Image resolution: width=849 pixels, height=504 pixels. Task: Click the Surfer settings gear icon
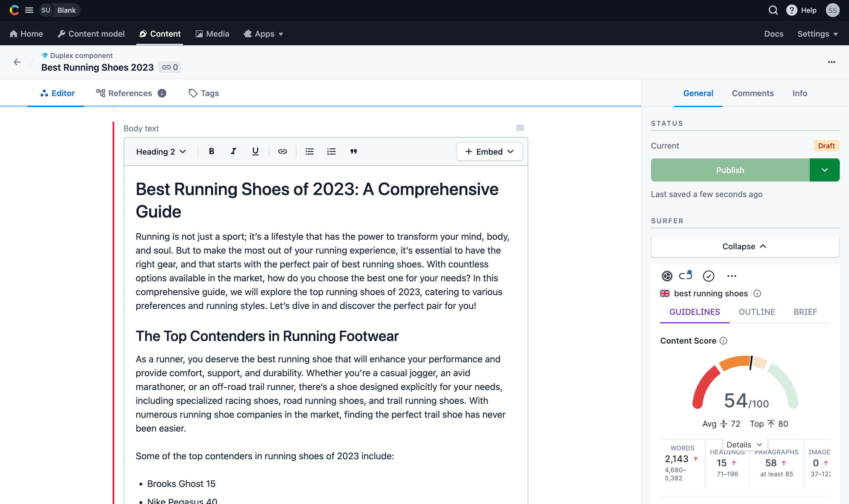(x=667, y=276)
